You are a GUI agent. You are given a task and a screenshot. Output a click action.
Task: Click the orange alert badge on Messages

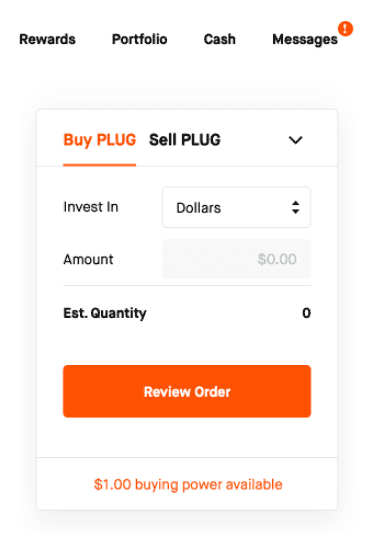345,29
